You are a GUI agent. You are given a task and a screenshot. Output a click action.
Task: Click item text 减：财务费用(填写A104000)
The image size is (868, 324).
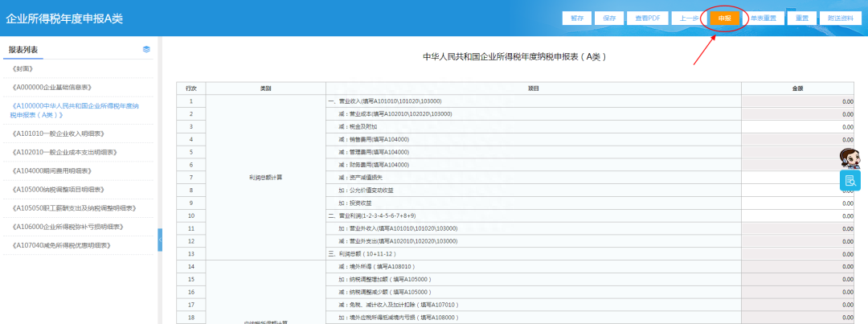click(374, 165)
